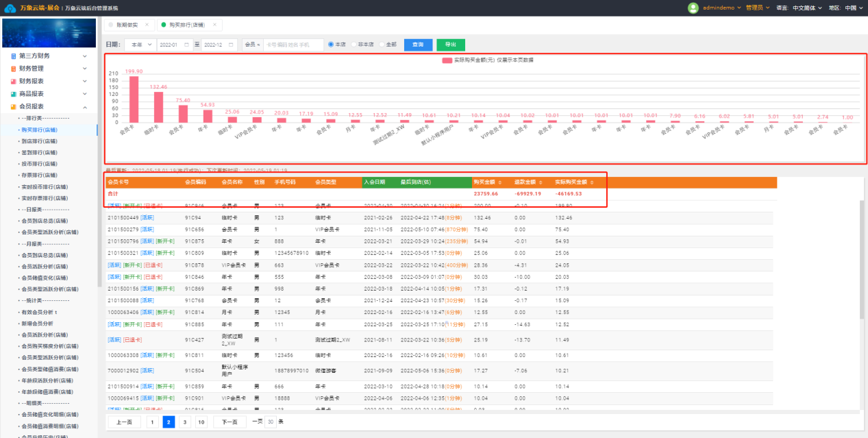
Task: Open calendar icon in end date 2022-12
Action: point(231,45)
